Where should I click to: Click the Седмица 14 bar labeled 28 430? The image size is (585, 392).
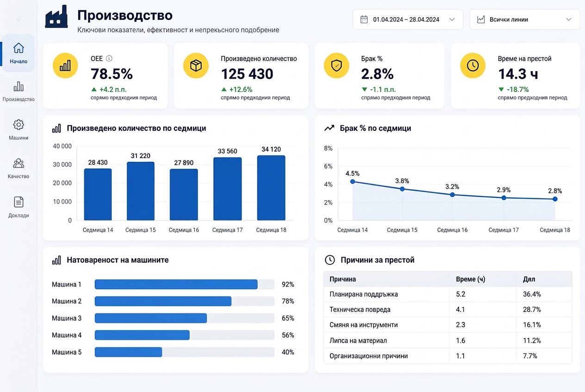(x=98, y=194)
